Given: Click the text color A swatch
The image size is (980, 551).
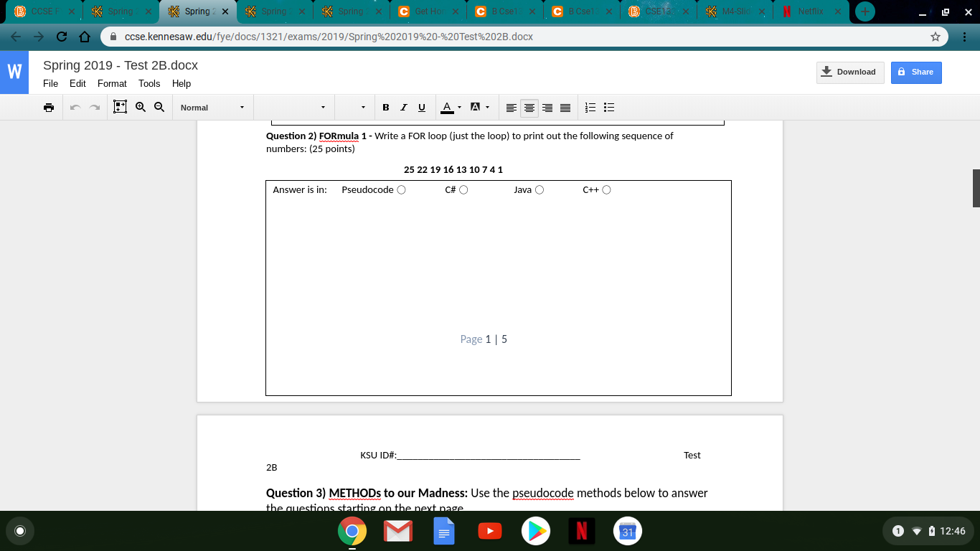Looking at the screenshot, I should point(447,108).
